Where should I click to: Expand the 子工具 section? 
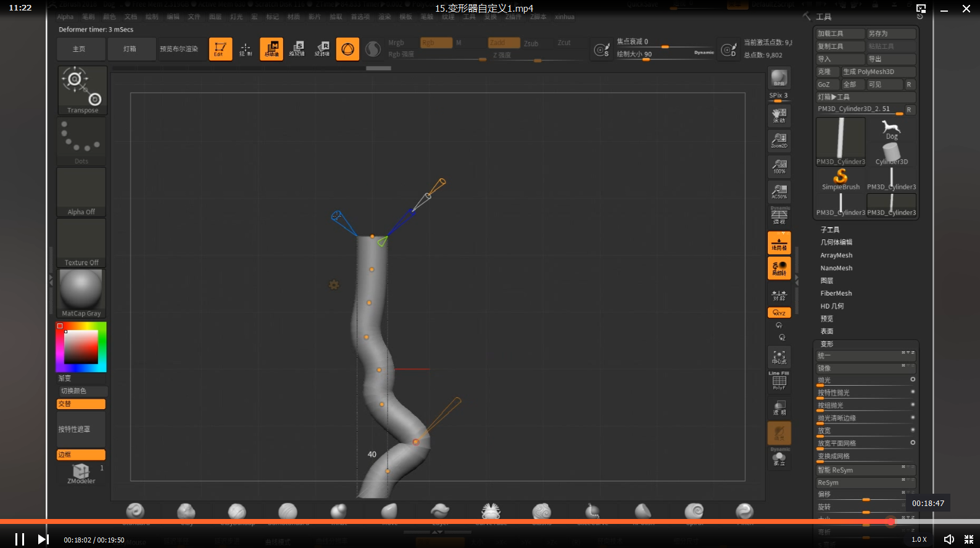[830, 230]
